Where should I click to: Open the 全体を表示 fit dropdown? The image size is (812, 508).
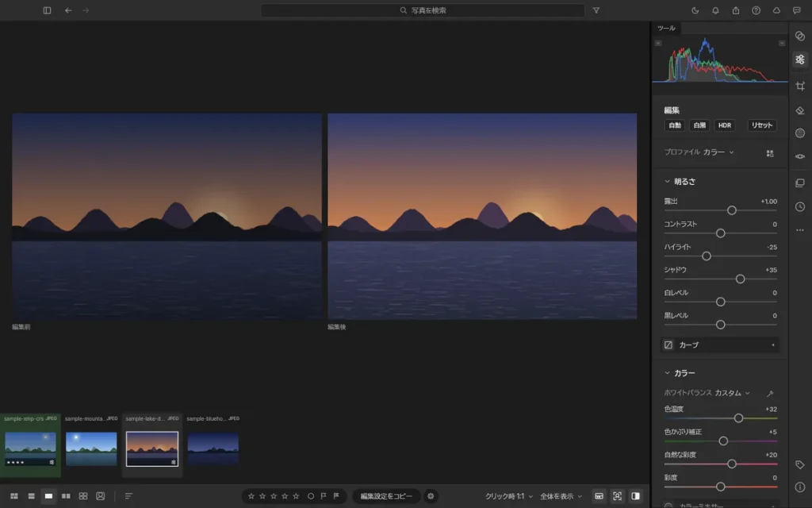[x=561, y=496]
